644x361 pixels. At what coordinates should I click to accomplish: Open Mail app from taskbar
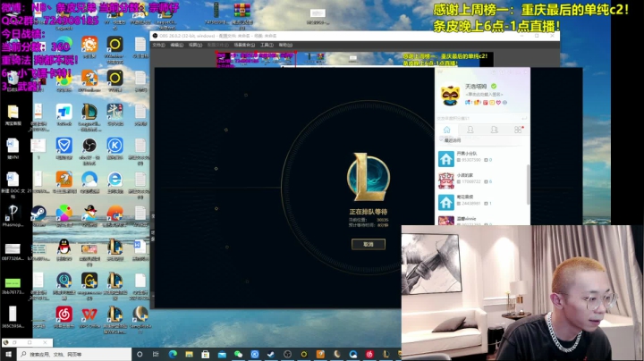click(222, 354)
